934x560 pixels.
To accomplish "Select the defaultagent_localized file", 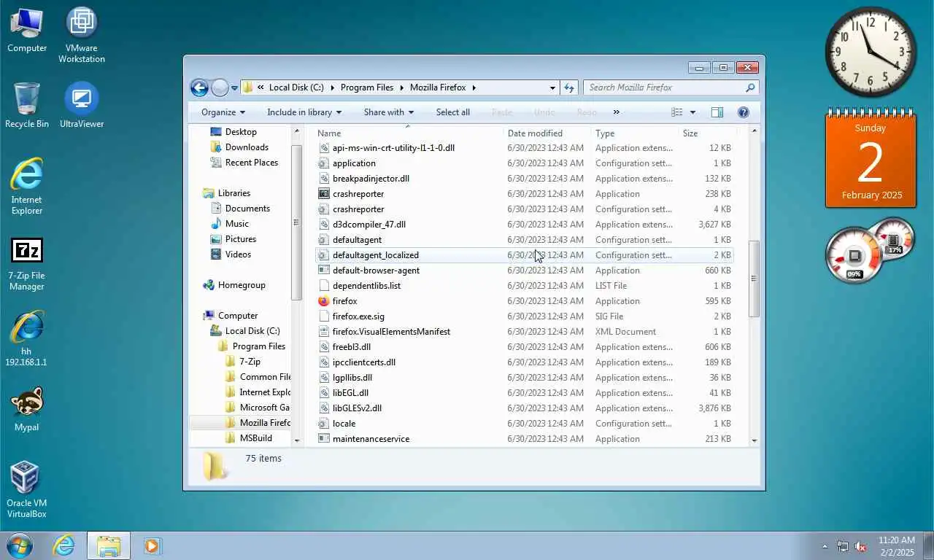I will click(524, 255).
